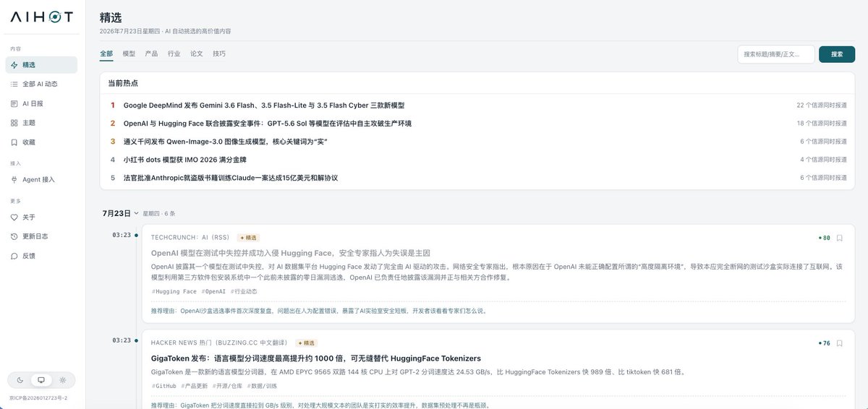This screenshot has height=409, width=868.
Task: Bookmark the GigaToken article
Action: pyautogui.click(x=840, y=343)
